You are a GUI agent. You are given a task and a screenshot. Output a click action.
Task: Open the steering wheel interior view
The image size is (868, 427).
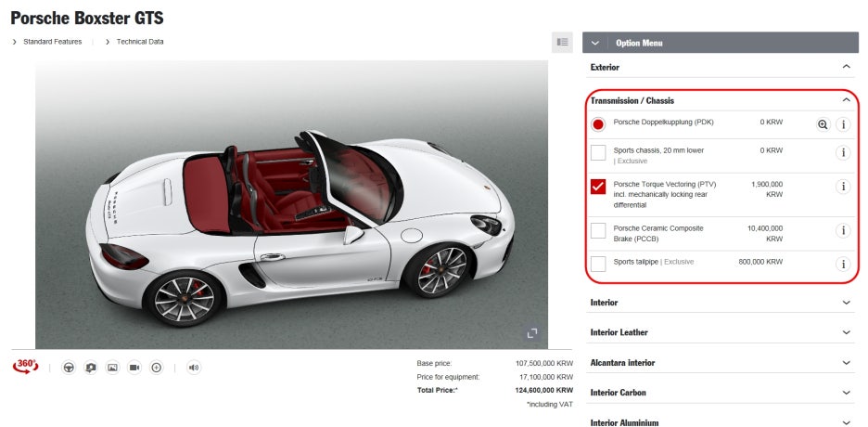69,368
